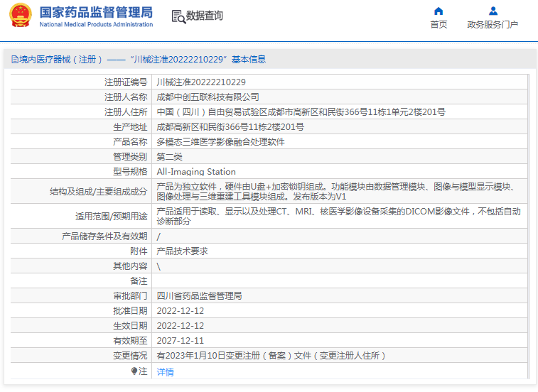538x392 pixels.
Task: Click production address 成都高新区和民街366号11栋2楼201号
Action: point(230,127)
